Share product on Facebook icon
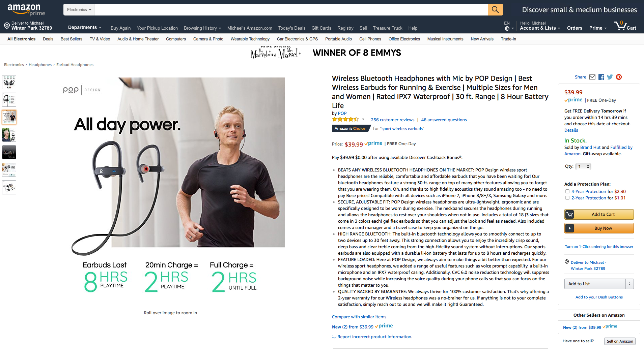 (x=601, y=77)
